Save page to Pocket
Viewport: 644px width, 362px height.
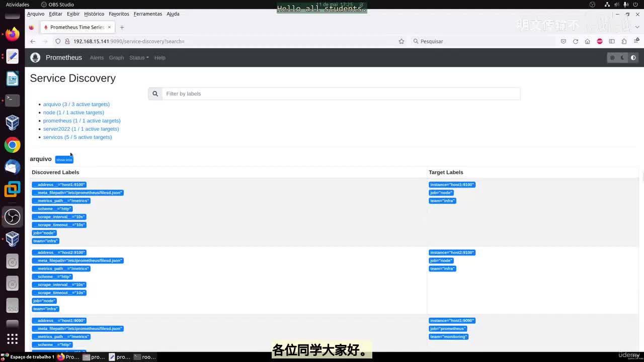tap(563, 41)
